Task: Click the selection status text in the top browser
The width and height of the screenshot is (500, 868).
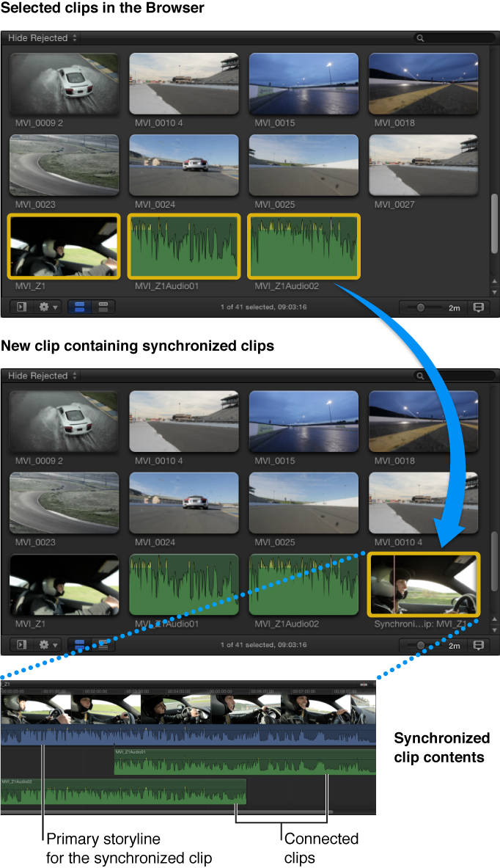Action: (x=263, y=307)
